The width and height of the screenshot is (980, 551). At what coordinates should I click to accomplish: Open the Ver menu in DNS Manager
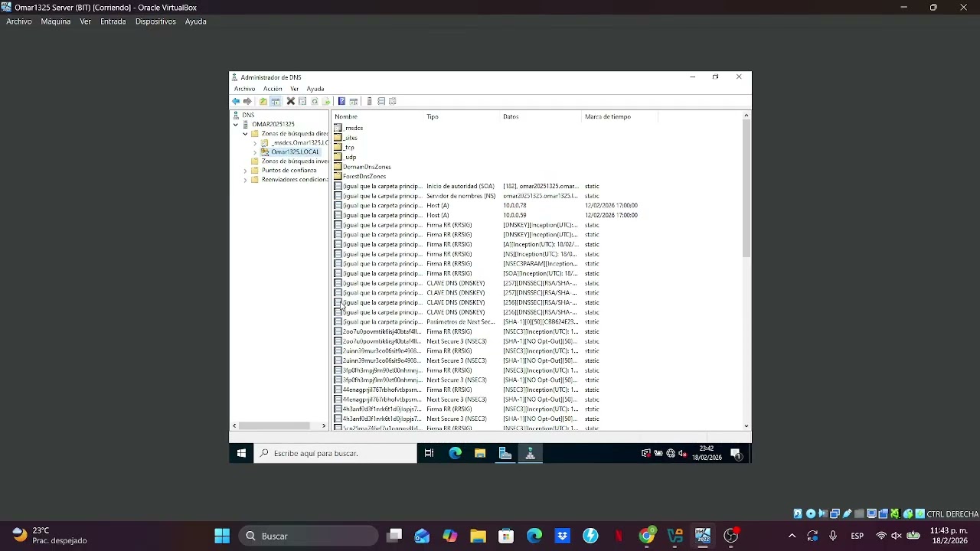(294, 90)
